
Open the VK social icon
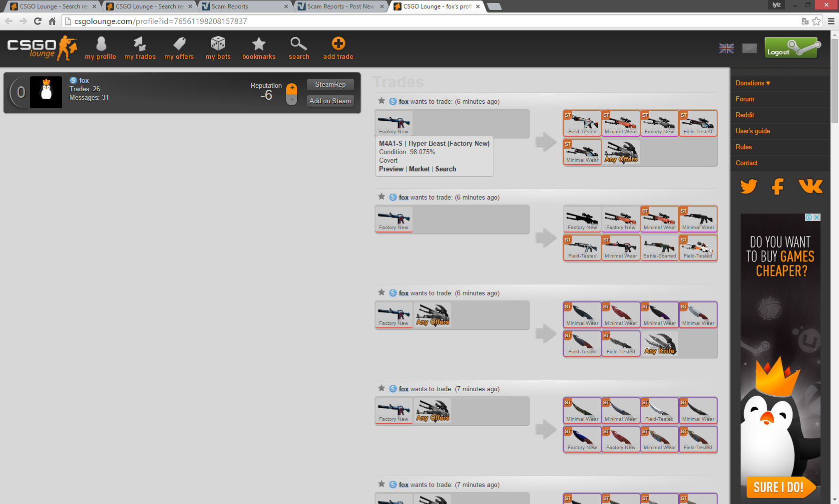pyautogui.click(x=810, y=187)
